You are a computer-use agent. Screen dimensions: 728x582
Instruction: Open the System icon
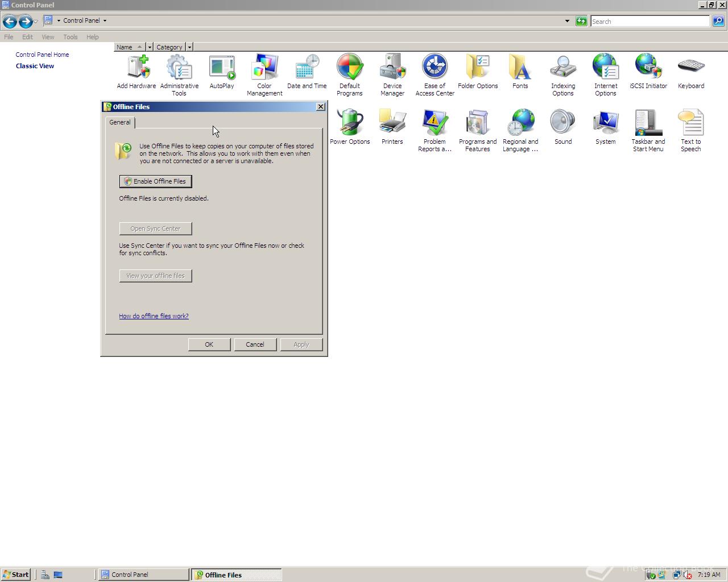pyautogui.click(x=606, y=128)
